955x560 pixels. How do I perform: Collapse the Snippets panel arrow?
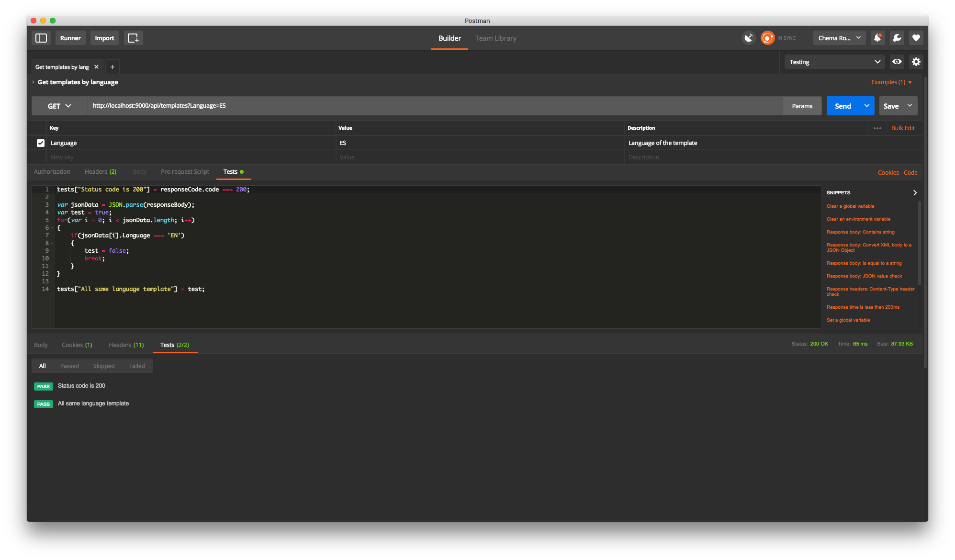click(915, 192)
